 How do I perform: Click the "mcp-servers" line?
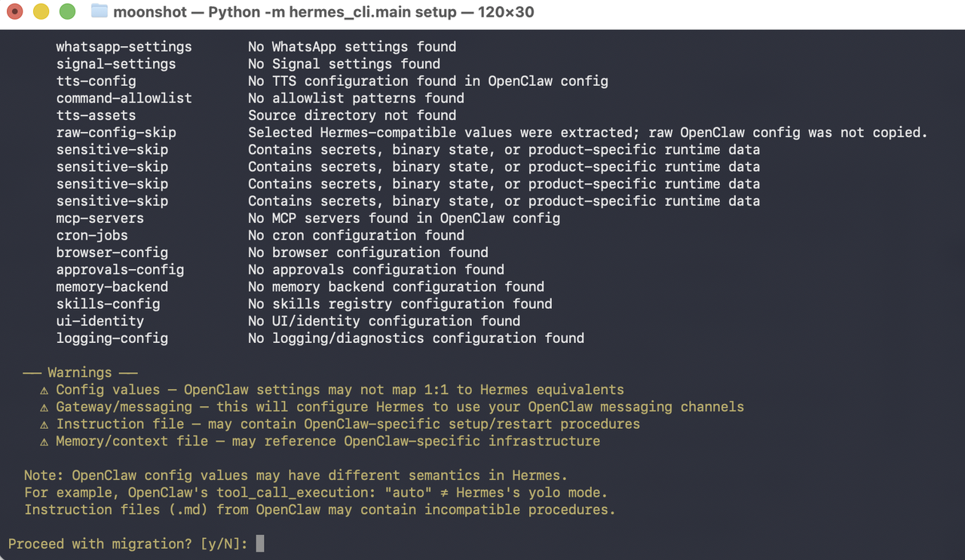point(100,218)
